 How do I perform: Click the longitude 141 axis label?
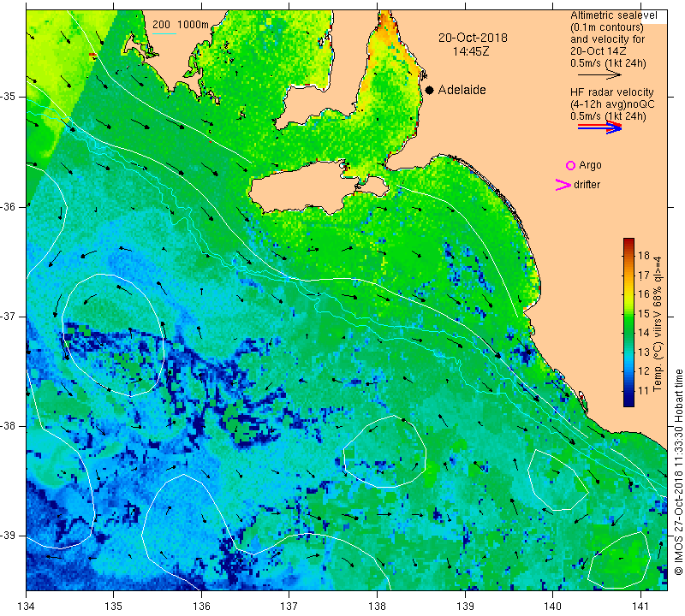(x=640, y=606)
